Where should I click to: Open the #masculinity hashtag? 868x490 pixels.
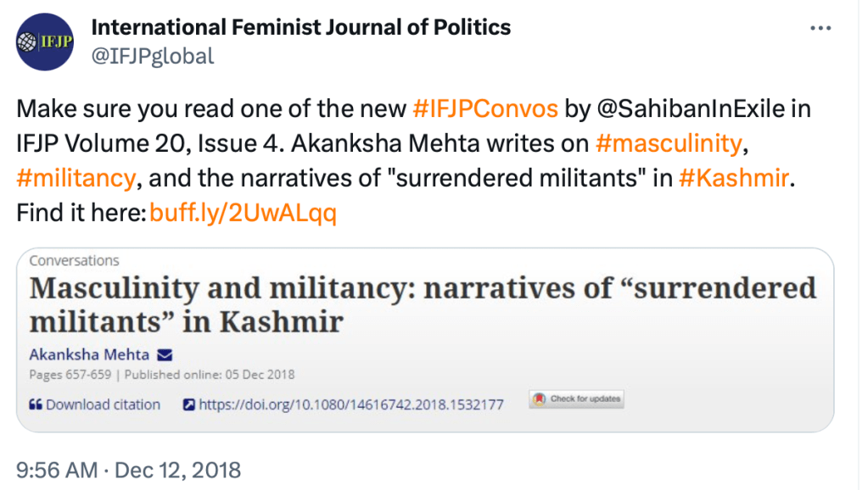pos(669,144)
